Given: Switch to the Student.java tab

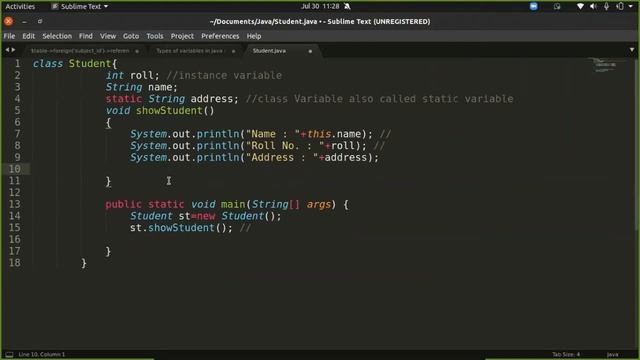Looking at the screenshot, I should [269, 51].
